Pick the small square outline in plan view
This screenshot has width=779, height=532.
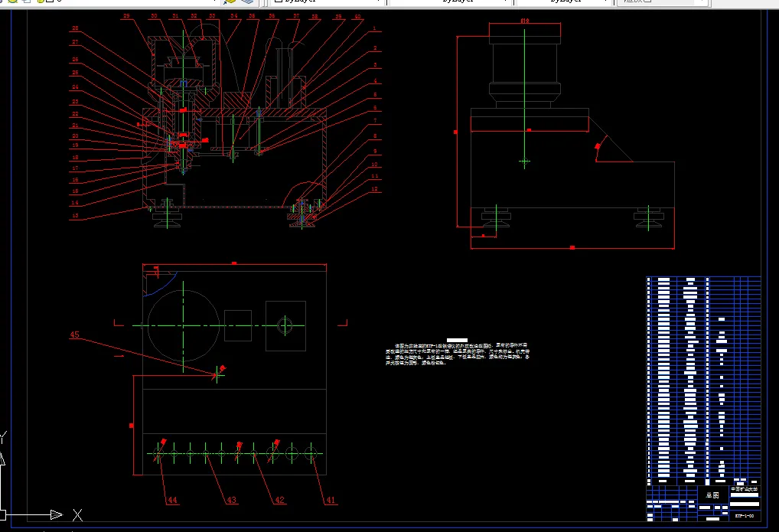(238, 325)
